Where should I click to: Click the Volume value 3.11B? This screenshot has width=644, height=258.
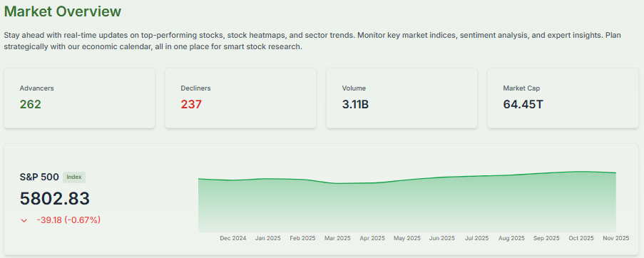[355, 105]
